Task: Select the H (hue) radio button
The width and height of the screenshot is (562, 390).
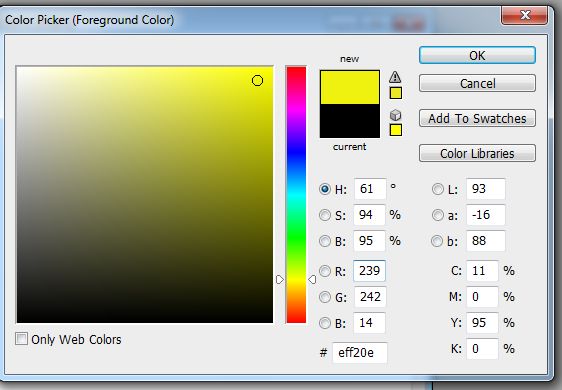Action: pyautogui.click(x=325, y=189)
